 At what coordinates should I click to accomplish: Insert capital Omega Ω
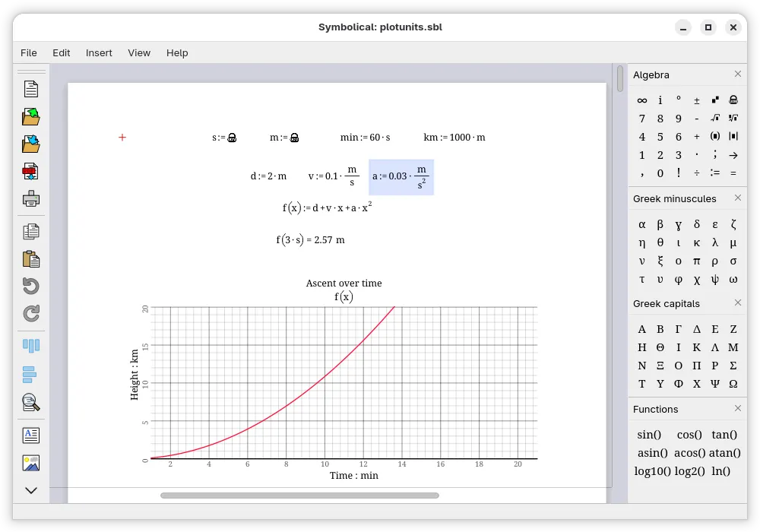pyautogui.click(x=733, y=384)
